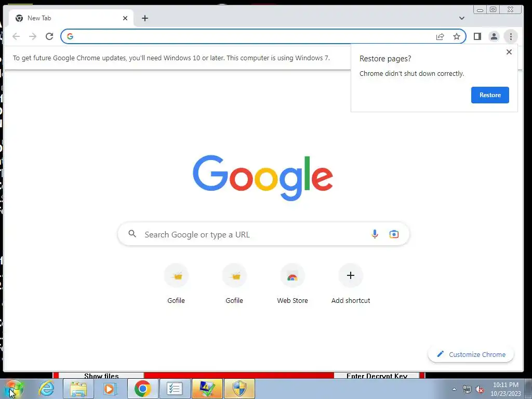Dismiss the Restore pages popup
532x399 pixels.
pyautogui.click(x=509, y=52)
